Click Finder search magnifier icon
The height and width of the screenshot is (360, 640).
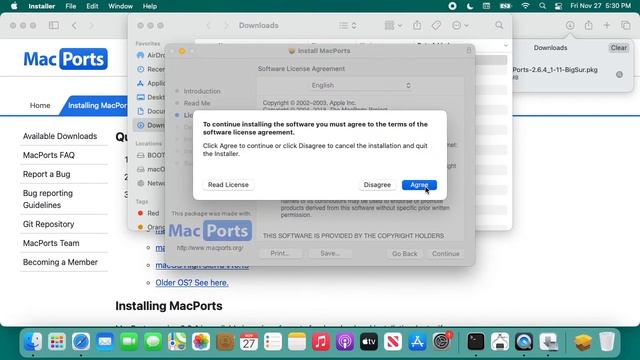click(x=499, y=25)
